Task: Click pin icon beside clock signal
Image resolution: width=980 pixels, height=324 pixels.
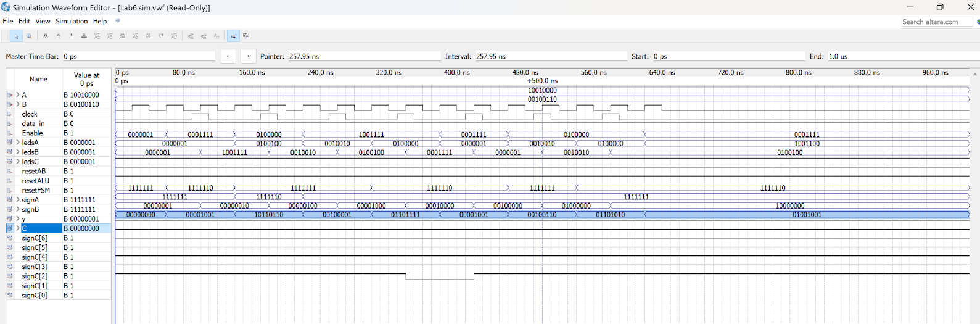Action: (x=10, y=114)
